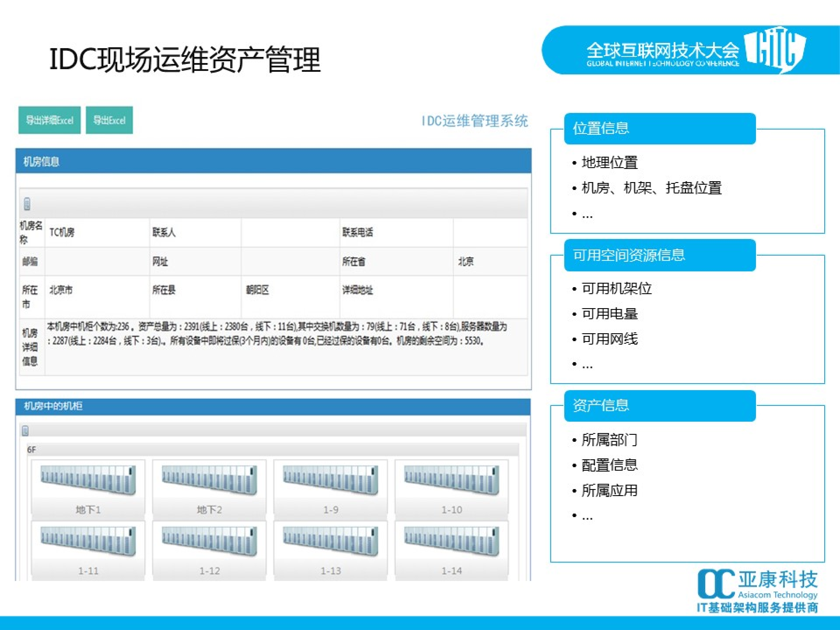This screenshot has width=840, height=630.
Task: Select the device icon in 机房信息 panel
Action: pyautogui.click(x=27, y=204)
